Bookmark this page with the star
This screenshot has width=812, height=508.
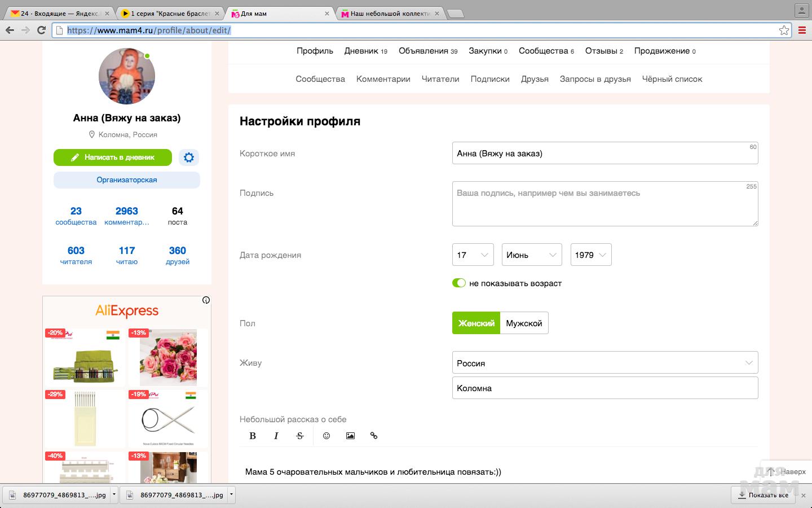(x=784, y=30)
